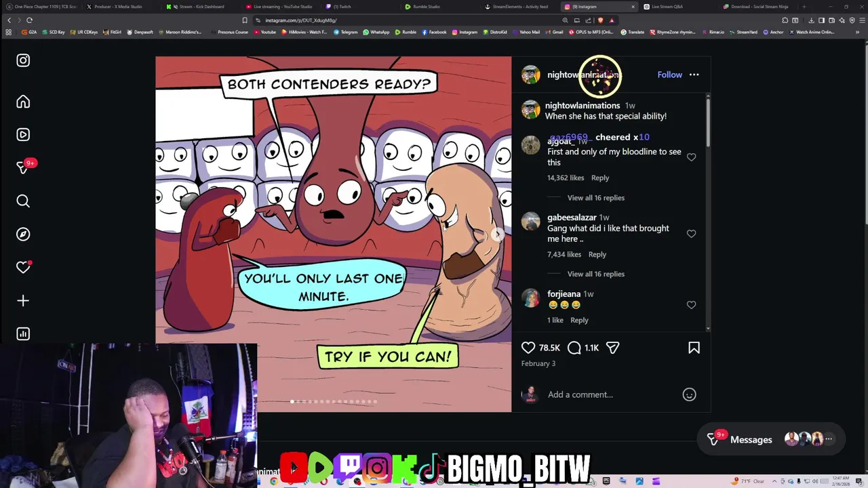Open Telegram bookmark
Viewport: 868px width, 488px height.
point(345,32)
